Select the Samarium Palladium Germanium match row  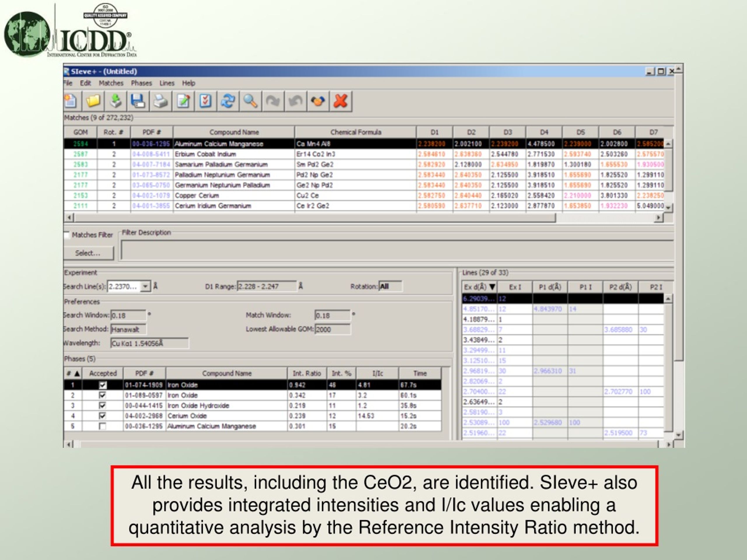coord(364,164)
